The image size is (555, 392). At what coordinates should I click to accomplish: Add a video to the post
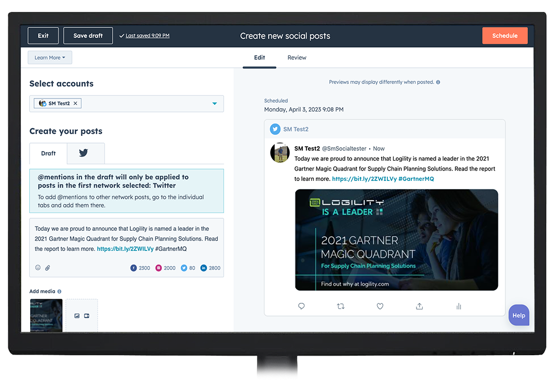point(87,316)
